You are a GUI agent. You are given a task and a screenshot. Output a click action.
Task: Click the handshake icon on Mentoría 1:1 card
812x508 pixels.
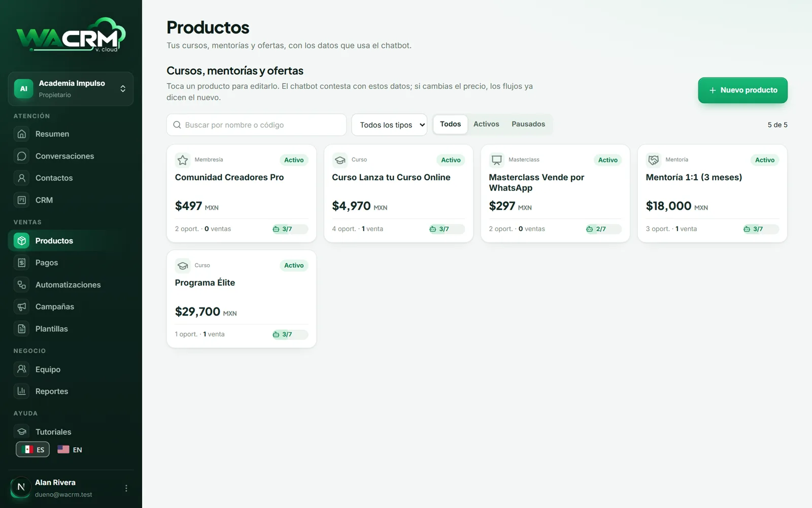pyautogui.click(x=654, y=160)
